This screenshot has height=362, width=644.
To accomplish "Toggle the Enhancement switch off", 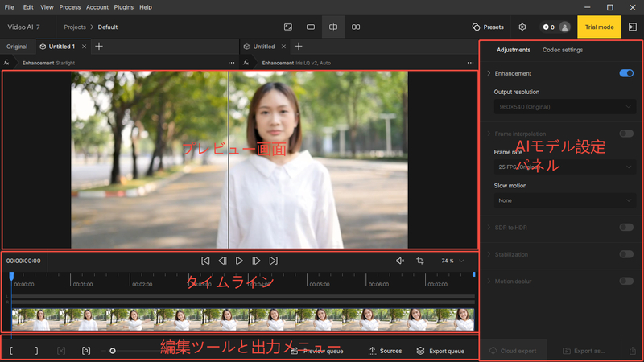I will 626,73.
